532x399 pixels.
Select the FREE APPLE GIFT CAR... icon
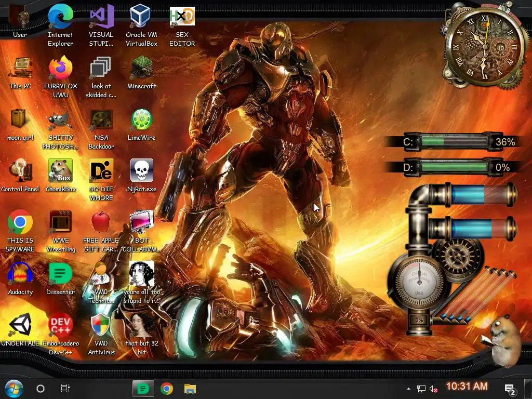[101, 231]
